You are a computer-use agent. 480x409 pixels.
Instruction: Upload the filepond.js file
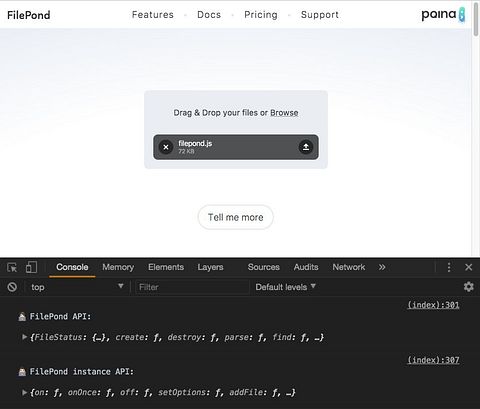306,147
